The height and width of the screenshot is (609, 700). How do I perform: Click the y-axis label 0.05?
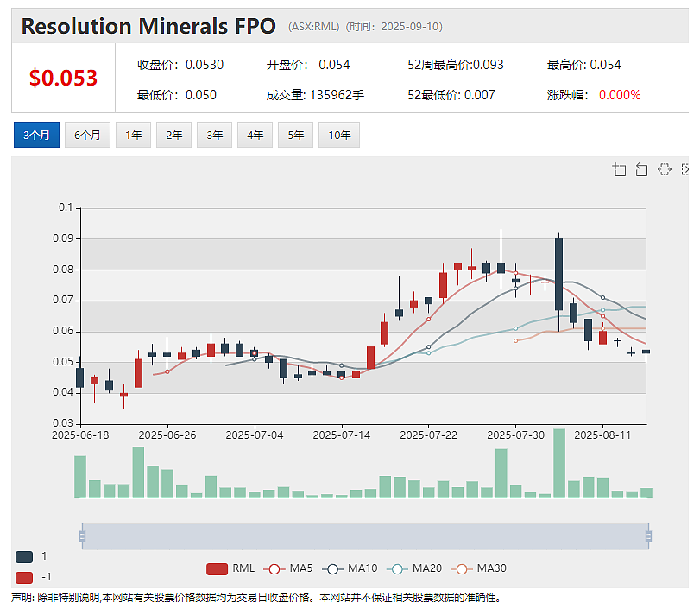coord(63,361)
